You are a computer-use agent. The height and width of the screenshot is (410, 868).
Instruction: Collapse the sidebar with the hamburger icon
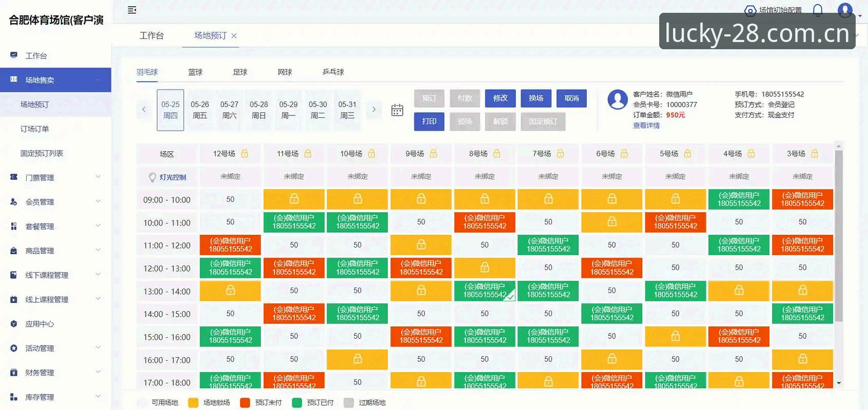point(132,10)
